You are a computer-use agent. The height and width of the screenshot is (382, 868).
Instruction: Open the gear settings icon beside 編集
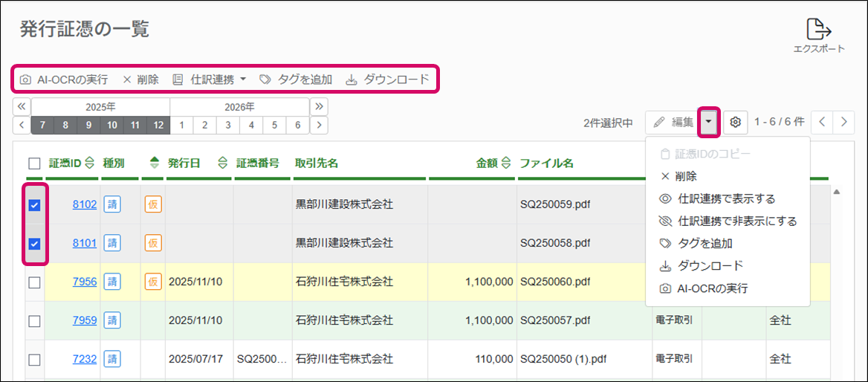point(735,122)
